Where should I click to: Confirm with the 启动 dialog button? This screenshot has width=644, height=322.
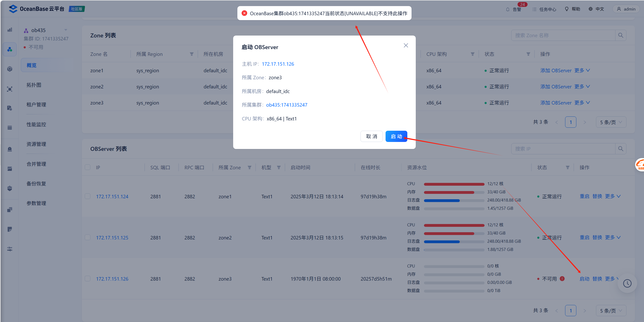pyautogui.click(x=396, y=136)
